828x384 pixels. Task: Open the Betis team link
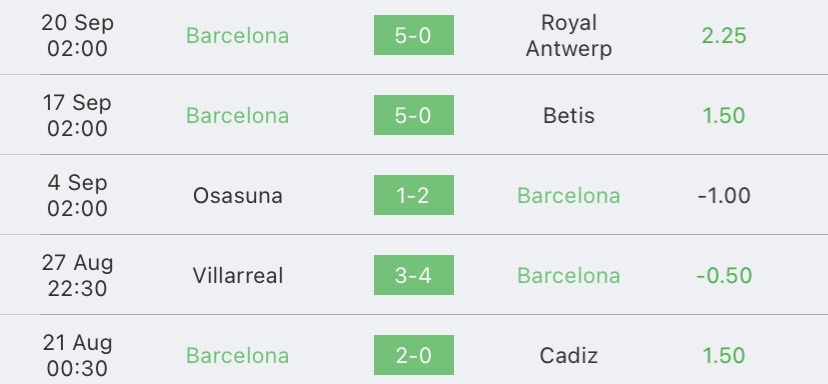[x=569, y=116]
